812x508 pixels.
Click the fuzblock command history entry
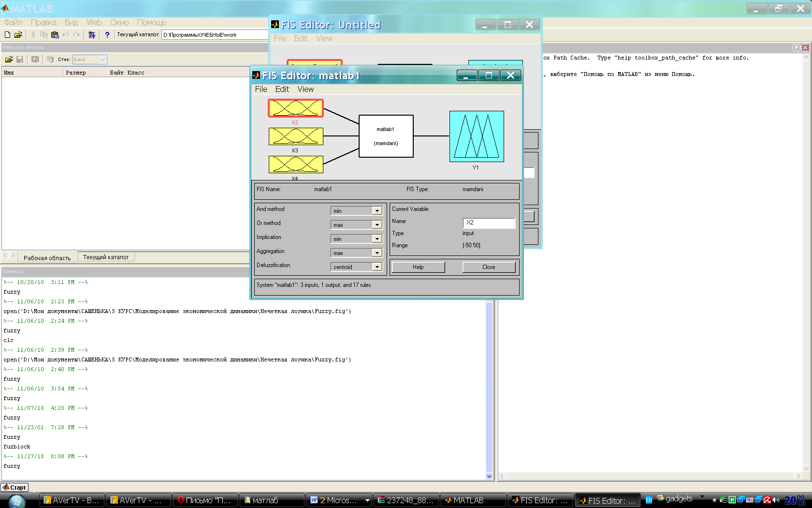point(17,447)
